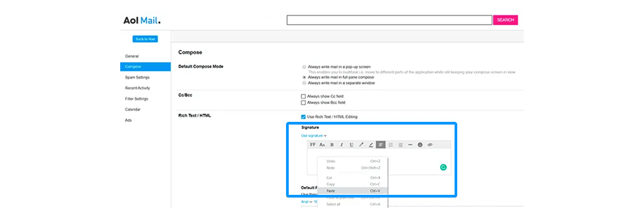Select always write mail in full pane compose
The image size is (644, 219).
tap(304, 78)
